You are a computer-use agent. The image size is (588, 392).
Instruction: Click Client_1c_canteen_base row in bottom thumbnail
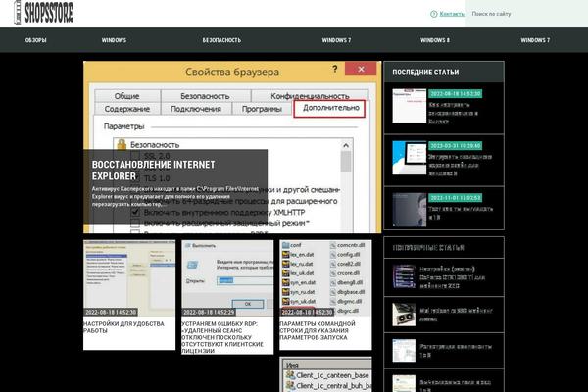point(327,375)
